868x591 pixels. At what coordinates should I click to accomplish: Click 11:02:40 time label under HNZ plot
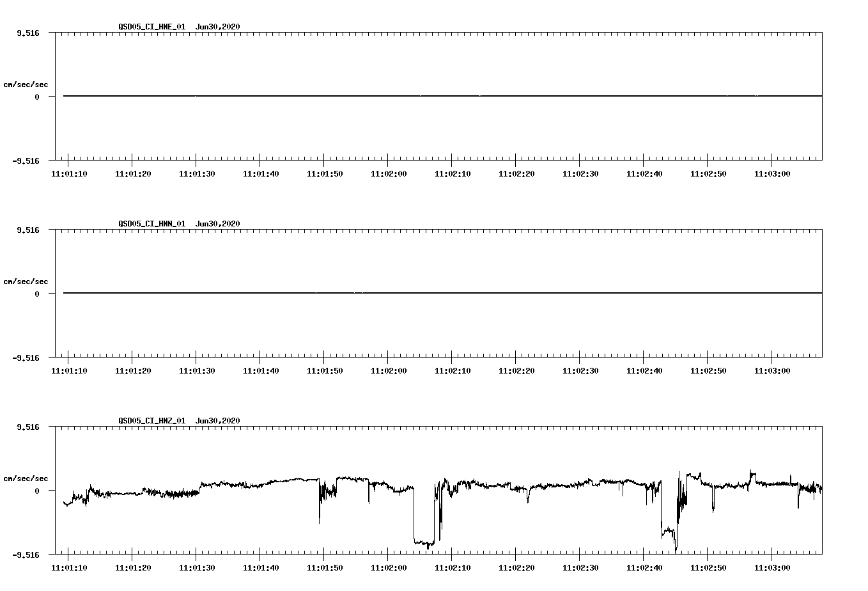[x=644, y=568]
